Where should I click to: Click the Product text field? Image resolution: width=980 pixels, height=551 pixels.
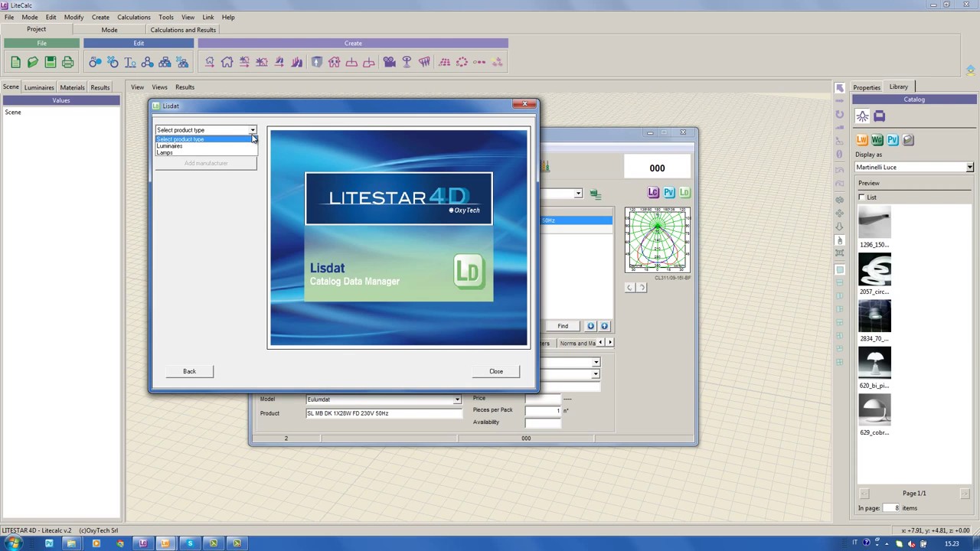tap(384, 413)
